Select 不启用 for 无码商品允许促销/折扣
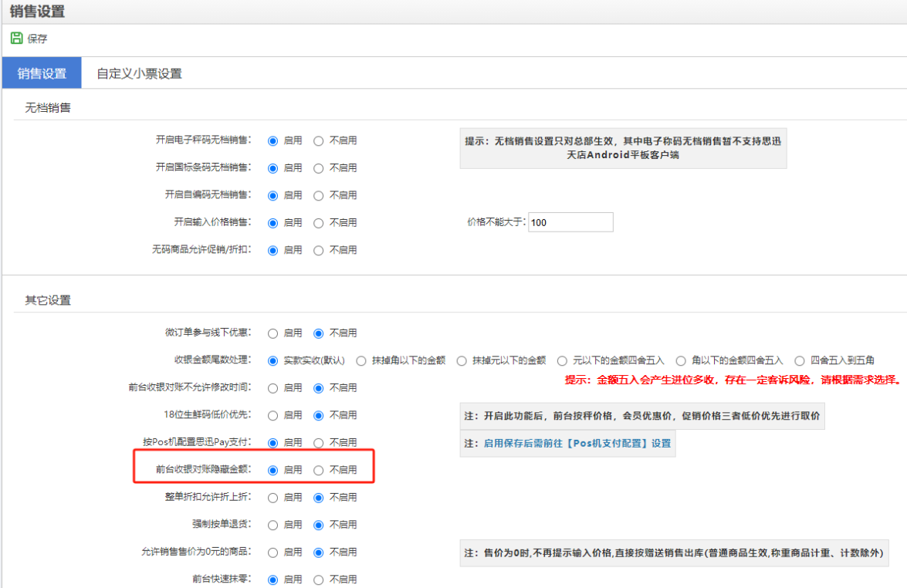The width and height of the screenshot is (907, 588). (318, 250)
